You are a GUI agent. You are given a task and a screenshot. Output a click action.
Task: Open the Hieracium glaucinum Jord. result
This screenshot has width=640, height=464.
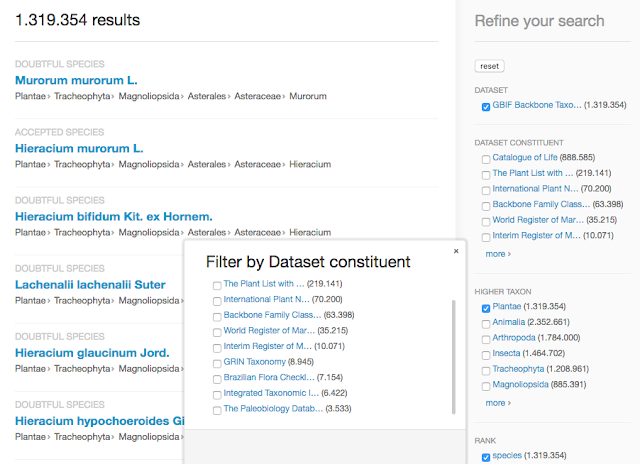pos(92,352)
